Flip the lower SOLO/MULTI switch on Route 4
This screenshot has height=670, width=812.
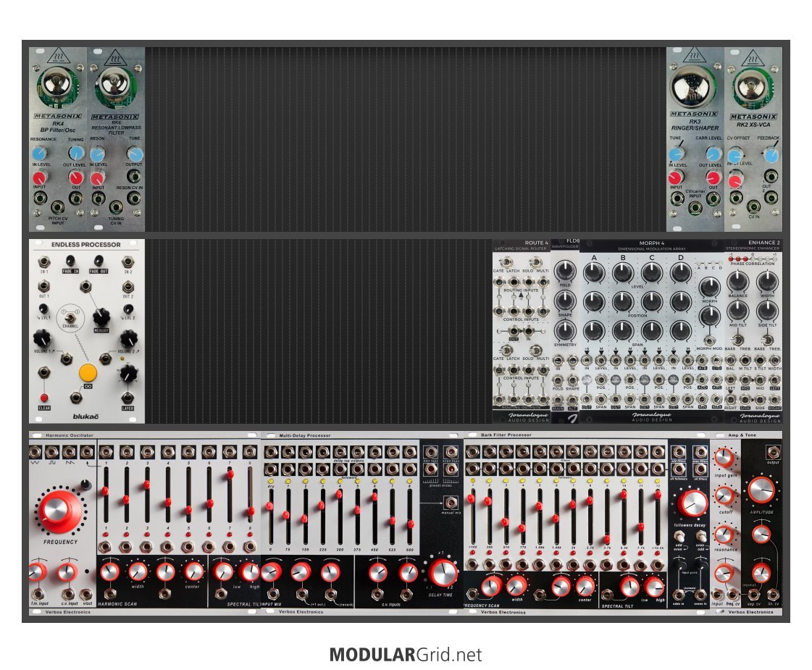(x=536, y=351)
